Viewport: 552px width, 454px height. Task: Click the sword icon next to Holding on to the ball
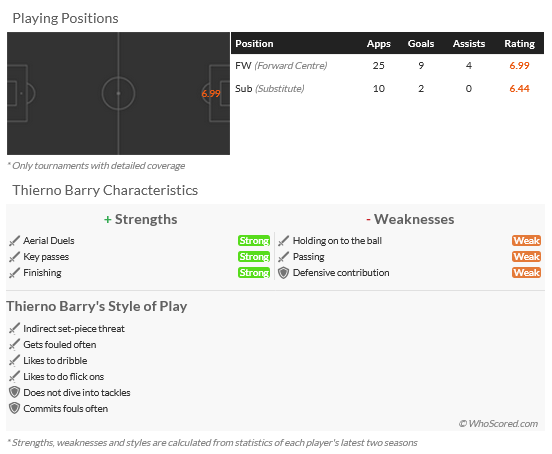pos(283,241)
